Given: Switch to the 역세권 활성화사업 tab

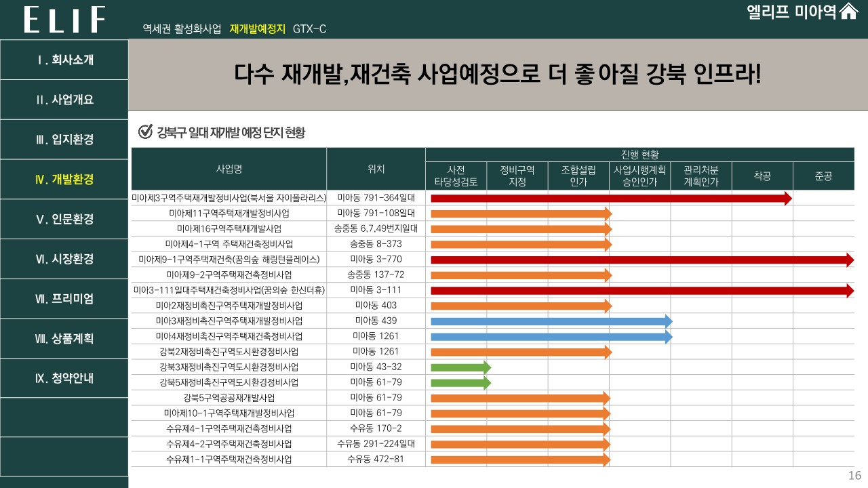Looking at the screenshot, I should [x=182, y=29].
